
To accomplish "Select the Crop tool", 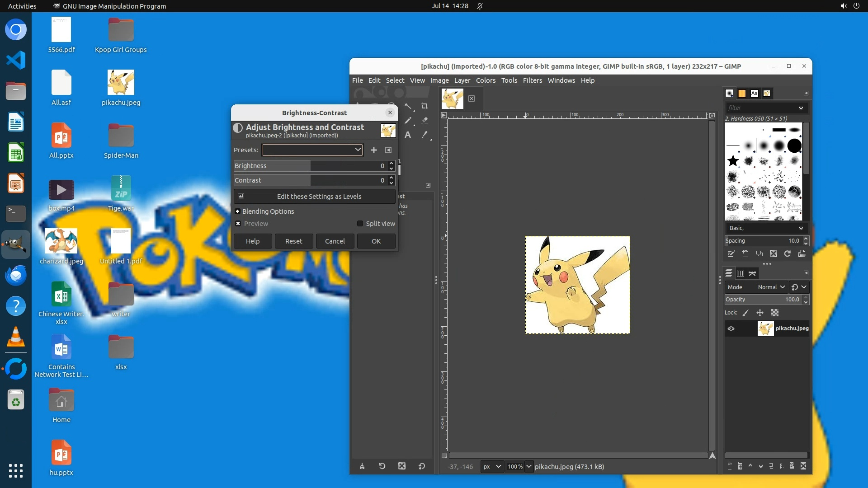I will (424, 106).
